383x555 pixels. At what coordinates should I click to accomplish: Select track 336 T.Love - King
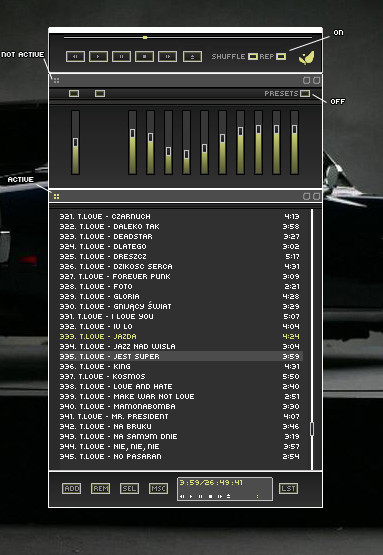(180, 366)
